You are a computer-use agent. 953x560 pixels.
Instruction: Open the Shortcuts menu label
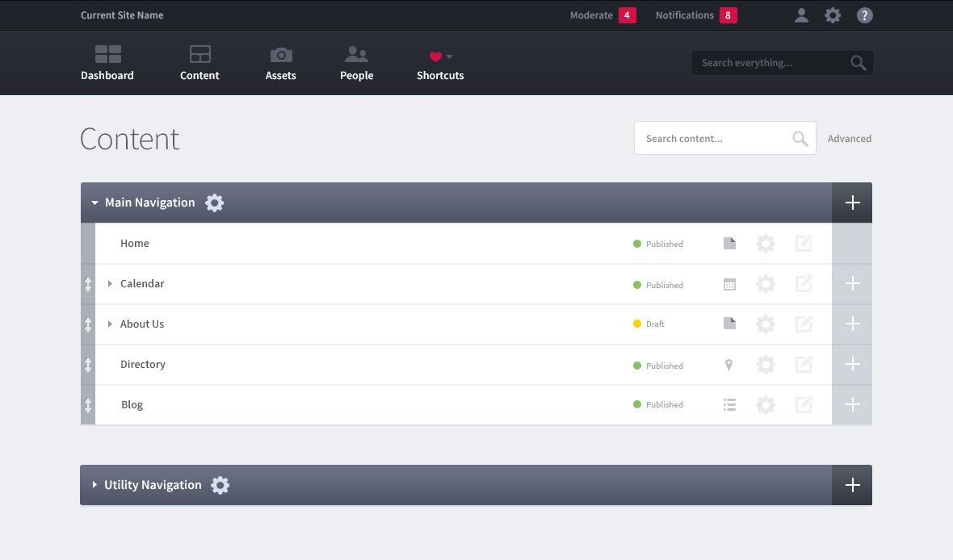[440, 75]
